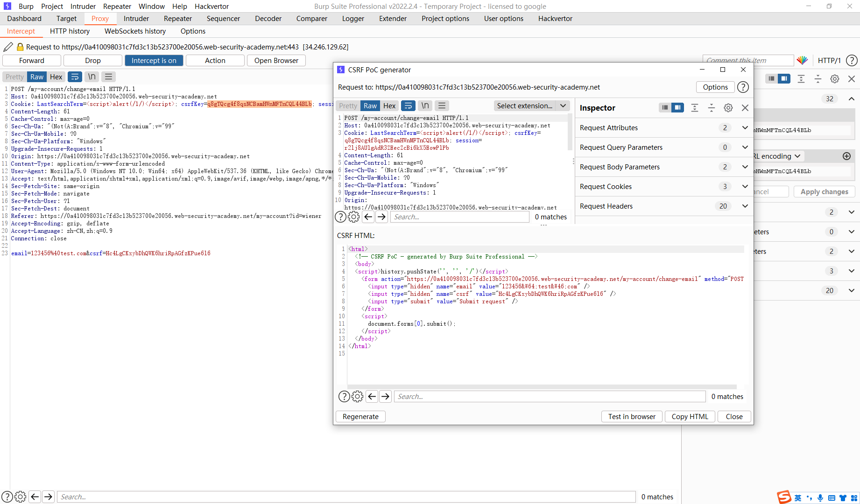The width and height of the screenshot is (860, 504).
Task: Close the Inspector panel in CSRF dialog
Action: click(x=745, y=108)
